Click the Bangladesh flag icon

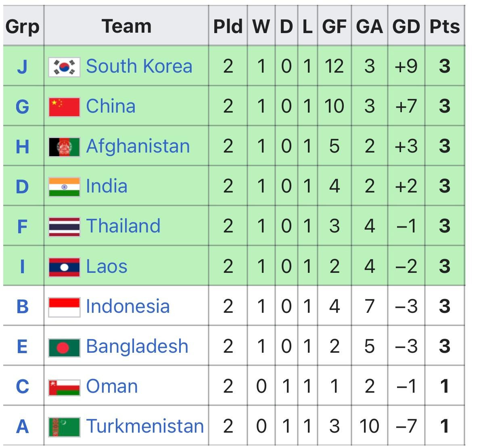(x=64, y=347)
